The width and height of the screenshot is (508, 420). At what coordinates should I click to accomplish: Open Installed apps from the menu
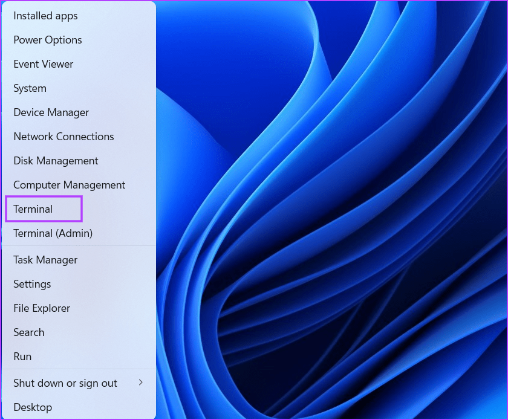45,16
